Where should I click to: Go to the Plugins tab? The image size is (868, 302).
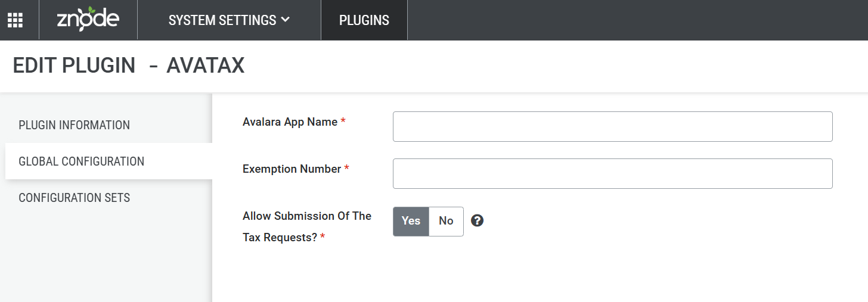coord(364,20)
